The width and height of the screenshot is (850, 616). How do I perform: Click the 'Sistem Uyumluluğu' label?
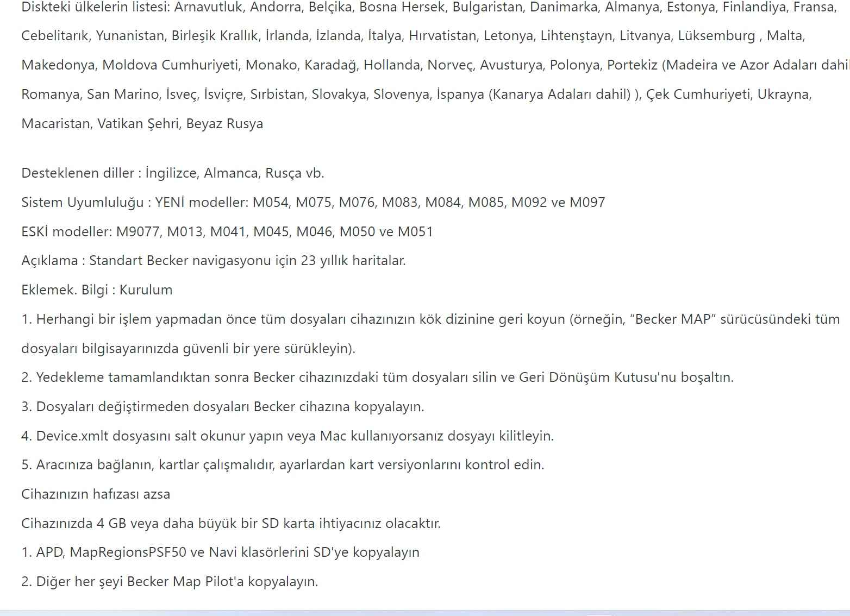click(x=82, y=203)
